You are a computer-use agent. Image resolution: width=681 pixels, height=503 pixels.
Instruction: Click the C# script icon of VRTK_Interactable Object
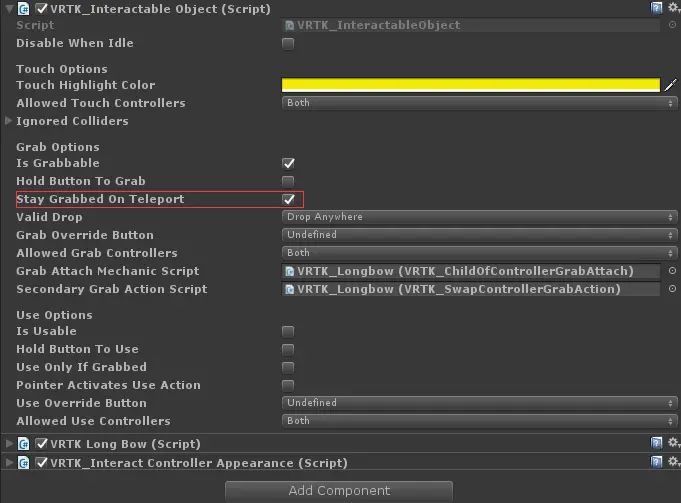(23, 9)
